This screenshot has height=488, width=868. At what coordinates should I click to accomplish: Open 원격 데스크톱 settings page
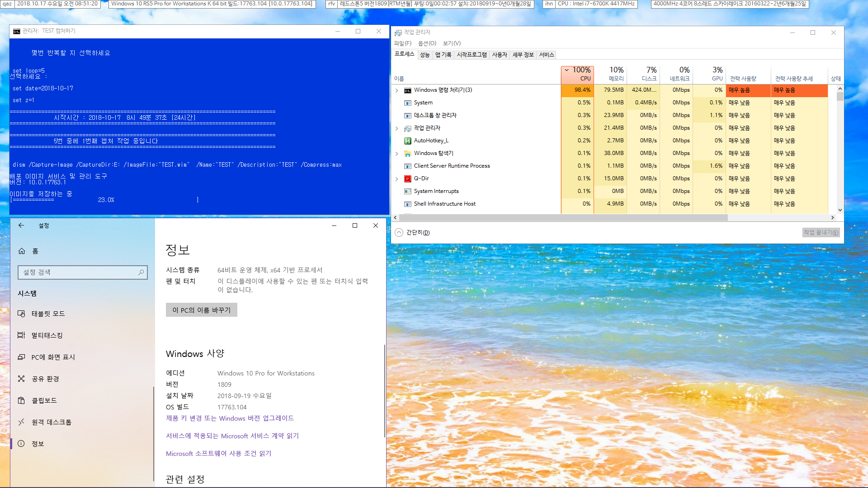click(x=81, y=422)
